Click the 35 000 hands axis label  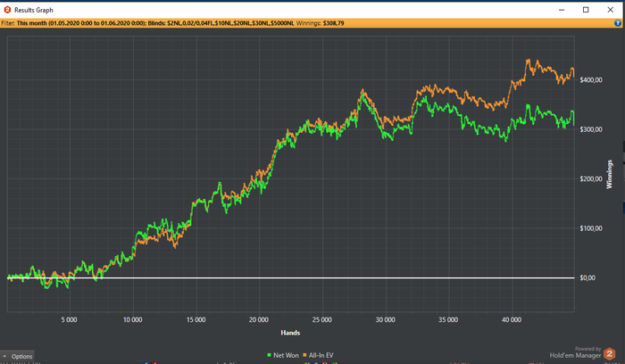coord(448,319)
